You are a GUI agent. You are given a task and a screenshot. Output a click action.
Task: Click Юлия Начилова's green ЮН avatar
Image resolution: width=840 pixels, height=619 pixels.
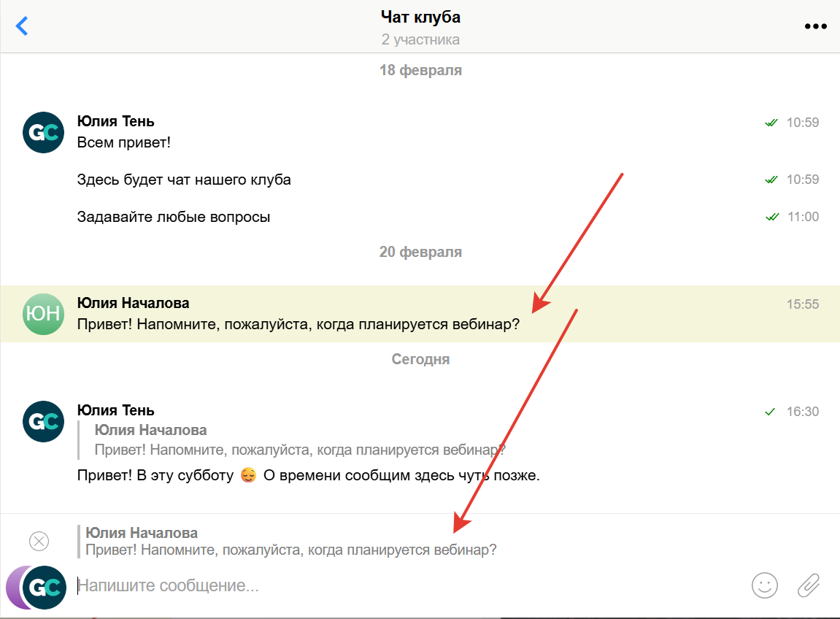[x=44, y=314]
